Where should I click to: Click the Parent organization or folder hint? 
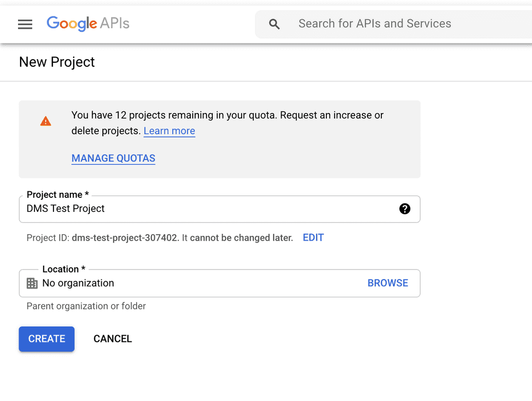(86, 306)
